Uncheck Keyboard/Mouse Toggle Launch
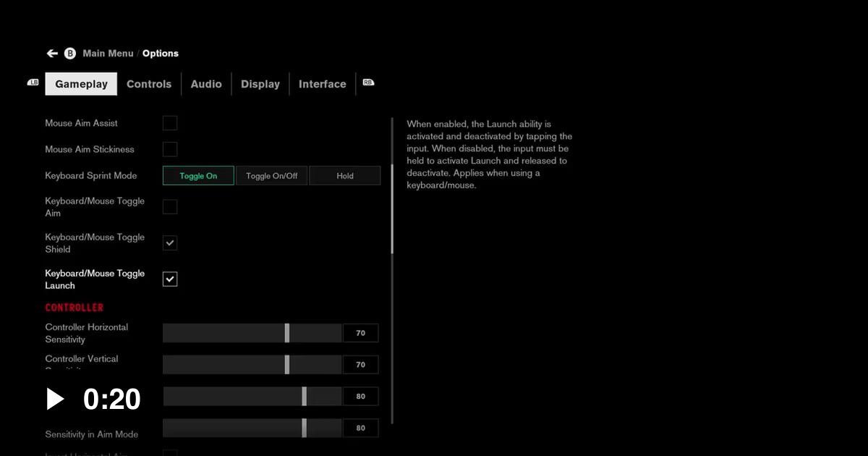The height and width of the screenshot is (456, 868). [x=170, y=279]
